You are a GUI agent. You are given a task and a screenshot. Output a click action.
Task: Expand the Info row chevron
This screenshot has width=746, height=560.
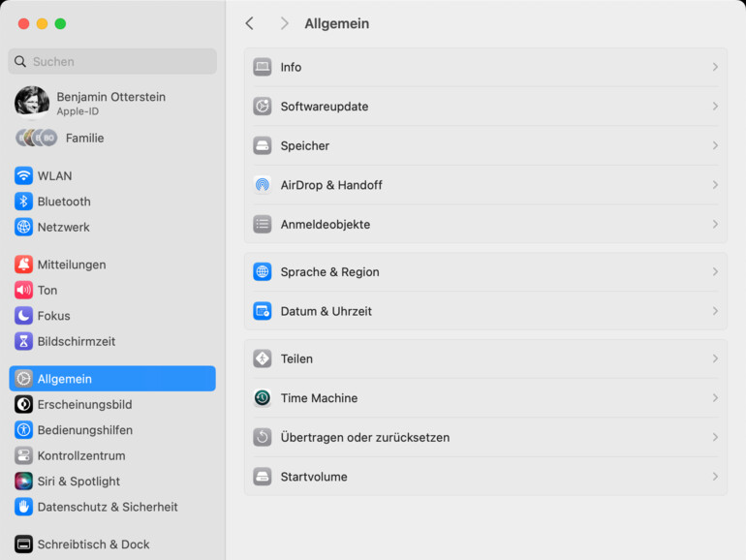[x=715, y=68]
